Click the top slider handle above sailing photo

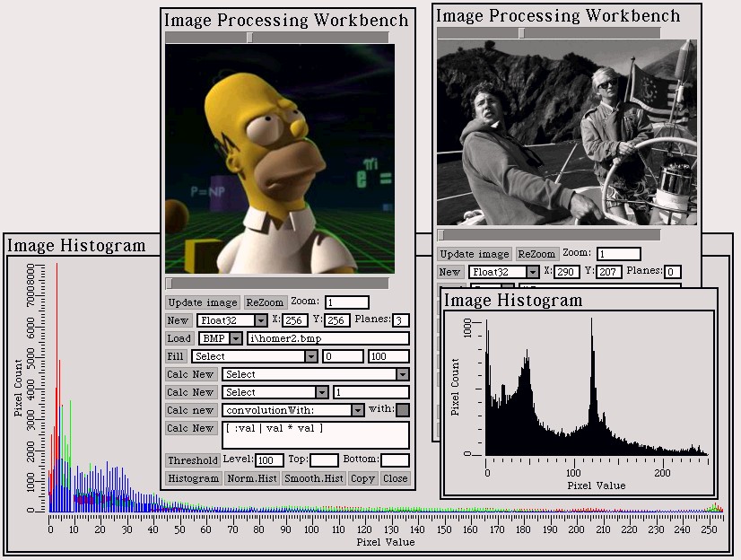[522, 33]
